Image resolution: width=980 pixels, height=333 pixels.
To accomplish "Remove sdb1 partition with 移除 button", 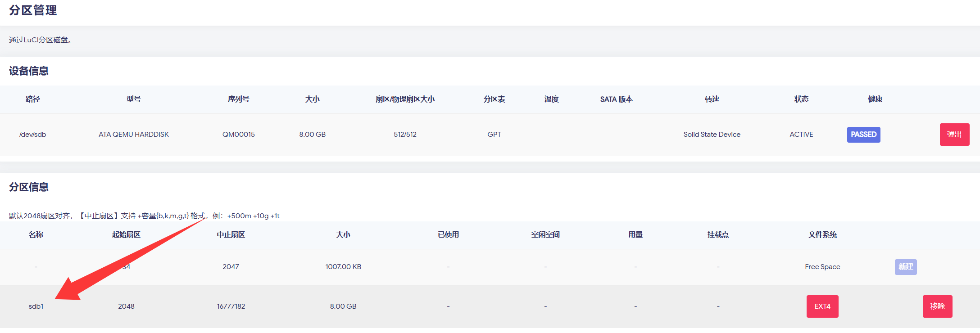I will (937, 306).
